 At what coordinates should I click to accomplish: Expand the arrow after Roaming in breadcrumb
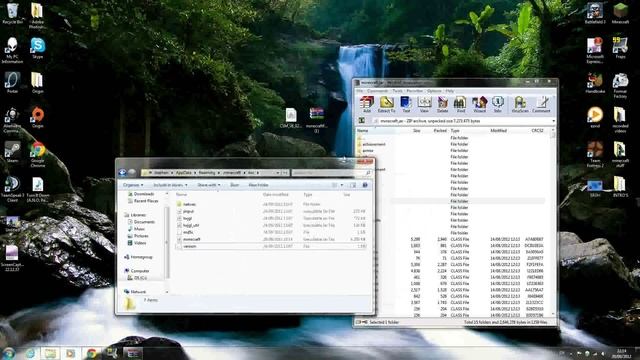click(x=219, y=173)
